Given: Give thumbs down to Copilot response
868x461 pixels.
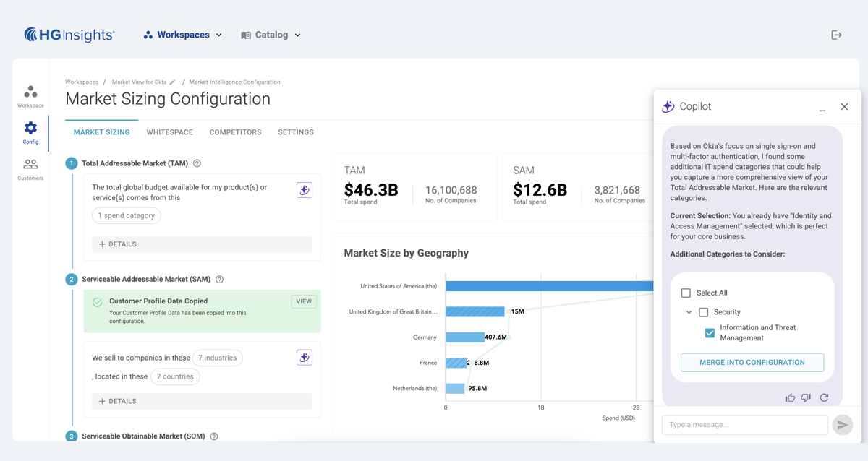Looking at the screenshot, I should click(x=806, y=398).
